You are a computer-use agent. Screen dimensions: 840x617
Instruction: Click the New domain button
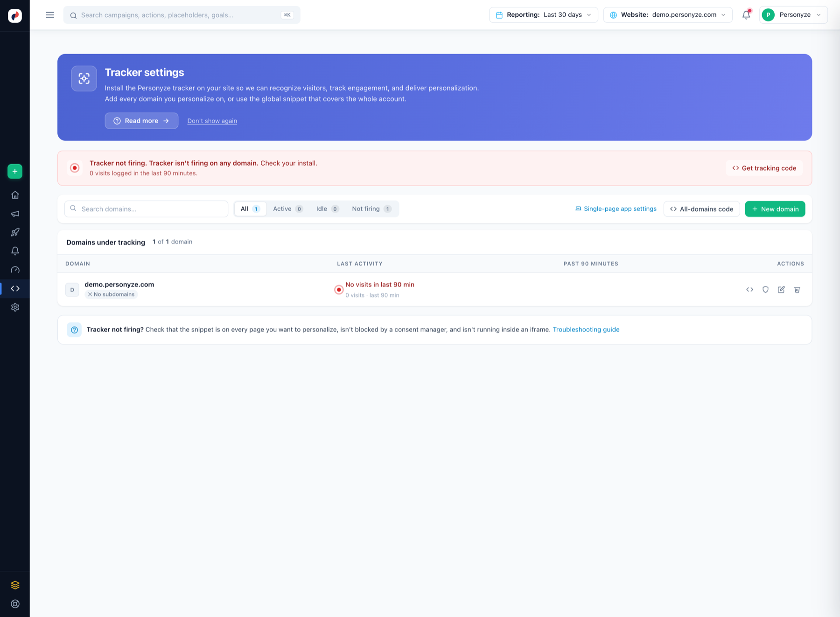[x=775, y=209]
